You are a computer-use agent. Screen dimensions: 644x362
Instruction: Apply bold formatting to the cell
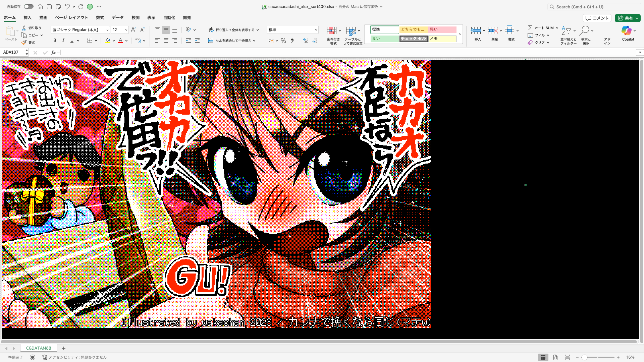pyautogui.click(x=54, y=40)
